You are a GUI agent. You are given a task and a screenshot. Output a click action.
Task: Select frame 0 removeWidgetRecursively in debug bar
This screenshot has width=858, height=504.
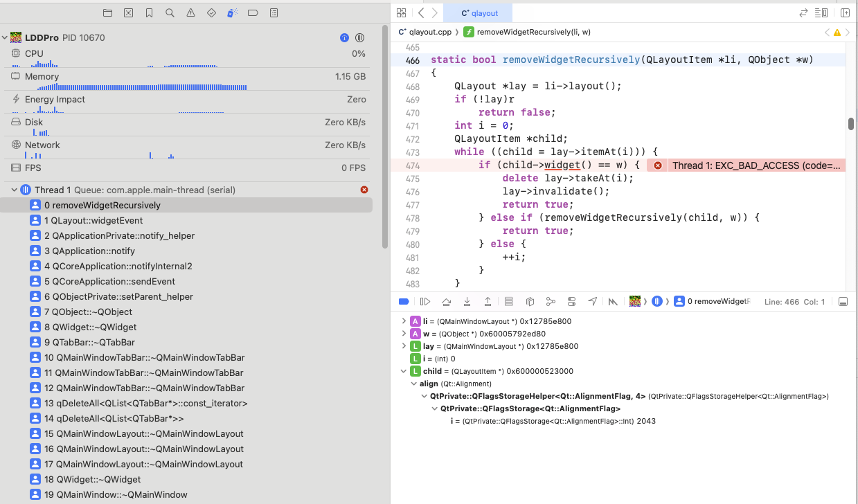[712, 302]
